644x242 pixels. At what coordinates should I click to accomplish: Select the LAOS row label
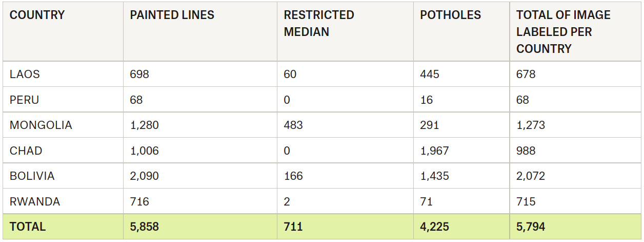pyautogui.click(x=25, y=74)
